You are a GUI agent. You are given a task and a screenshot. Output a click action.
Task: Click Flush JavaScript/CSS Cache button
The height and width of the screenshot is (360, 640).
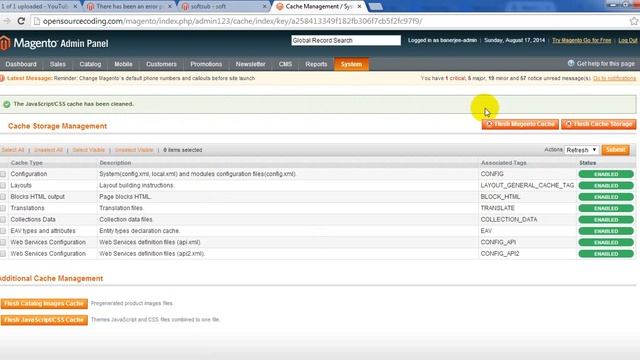44,320
